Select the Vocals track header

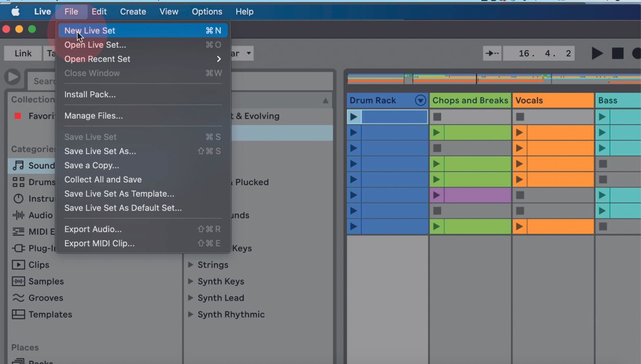click(553, 100)
